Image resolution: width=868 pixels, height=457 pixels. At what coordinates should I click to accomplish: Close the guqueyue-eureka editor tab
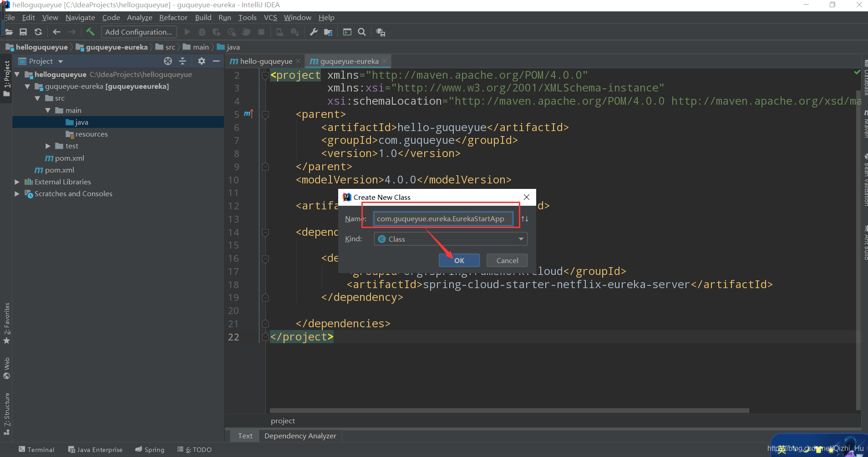tap(385, 61)
